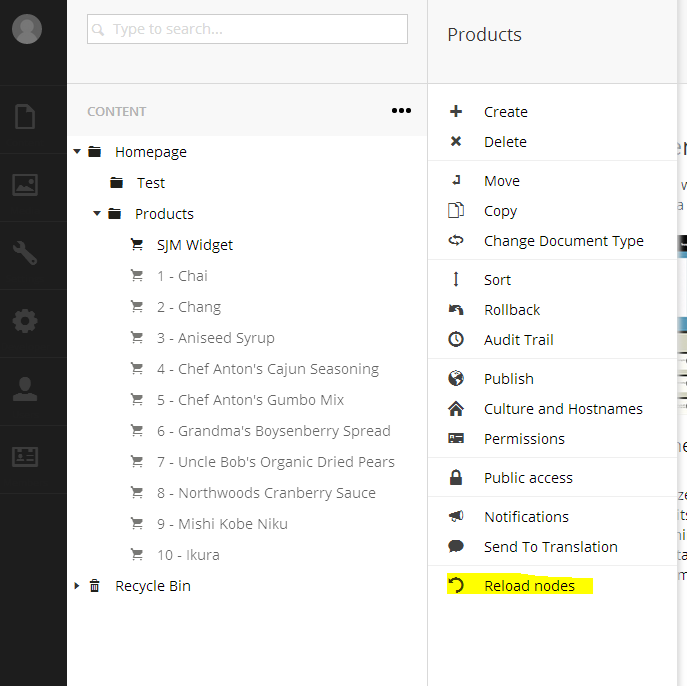This screenshot has height=686, width=687.
Task: Open the Content three-dots options menu
Action: coord(401,110)
